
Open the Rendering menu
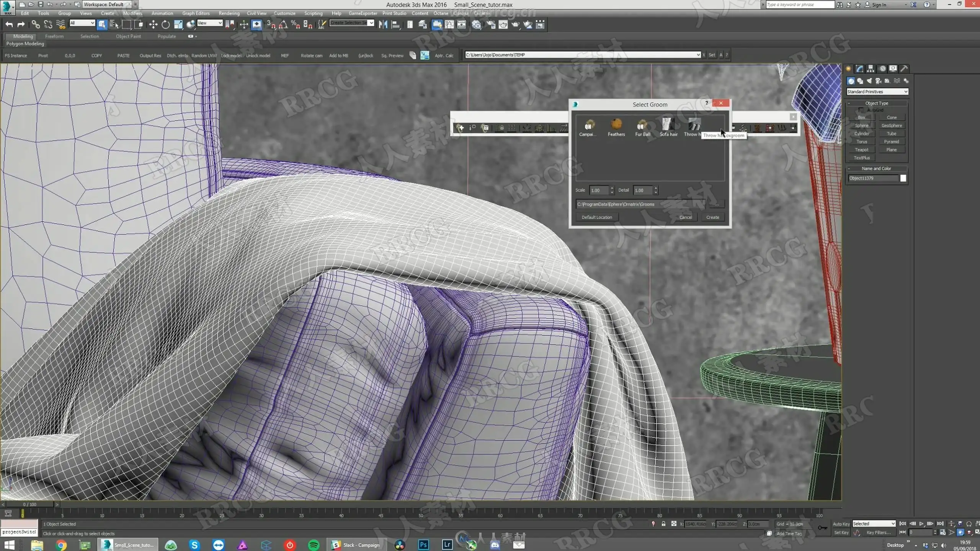point(229,13)
